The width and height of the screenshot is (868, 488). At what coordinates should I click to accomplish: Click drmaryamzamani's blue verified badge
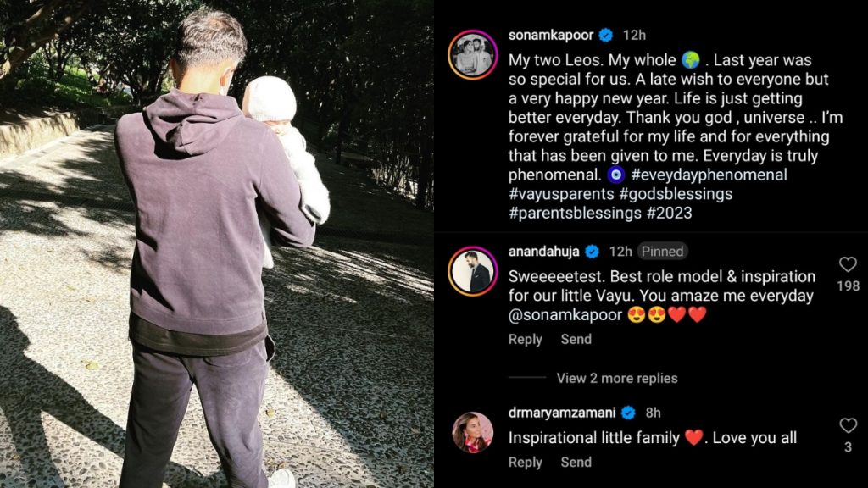click(x=628, y=413)
